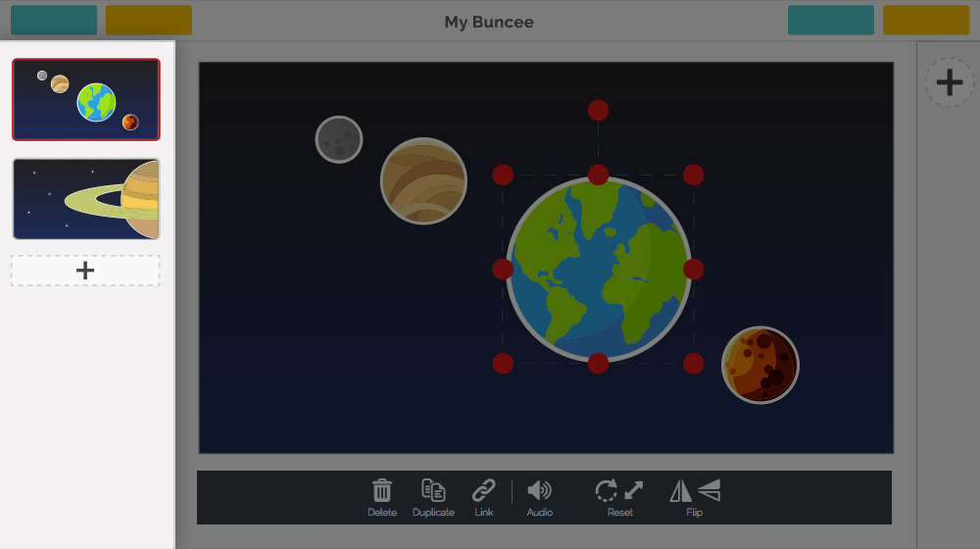Add a new slide below Saturn slide
The width and height of the screenshot is (980, 549).
click(x=85, y=271)
